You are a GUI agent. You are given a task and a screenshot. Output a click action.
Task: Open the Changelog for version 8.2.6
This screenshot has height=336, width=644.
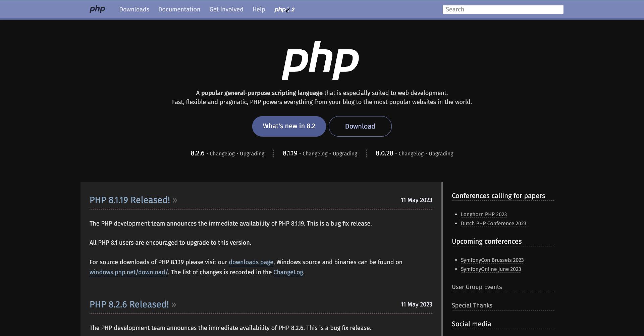click(223, 153)
